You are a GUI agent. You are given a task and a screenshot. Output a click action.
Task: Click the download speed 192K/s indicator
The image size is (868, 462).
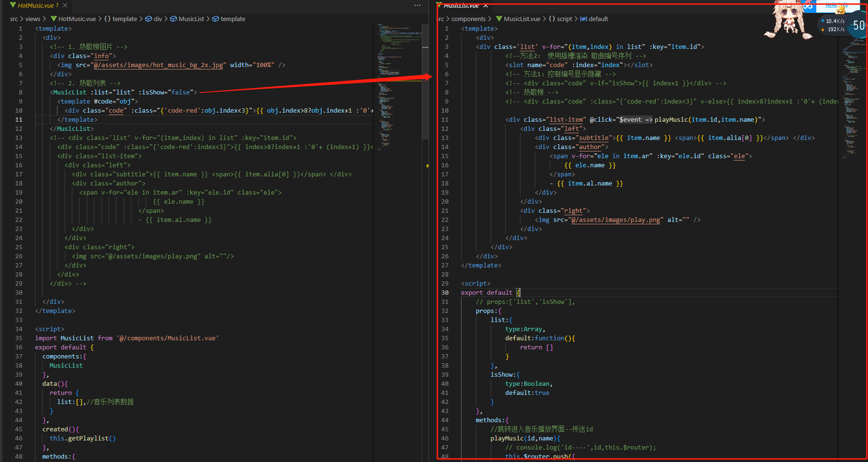[x=833, y=30]
